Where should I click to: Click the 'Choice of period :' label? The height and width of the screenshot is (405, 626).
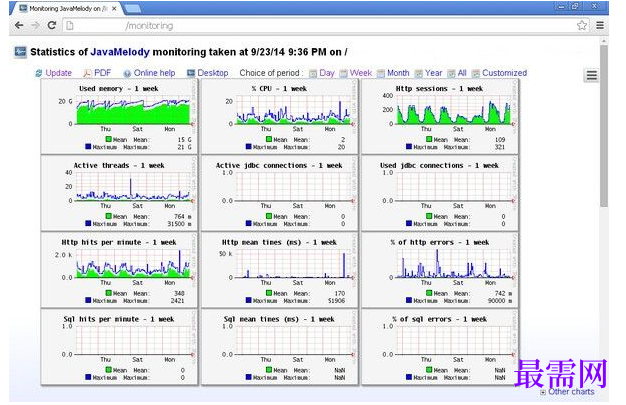271,73
